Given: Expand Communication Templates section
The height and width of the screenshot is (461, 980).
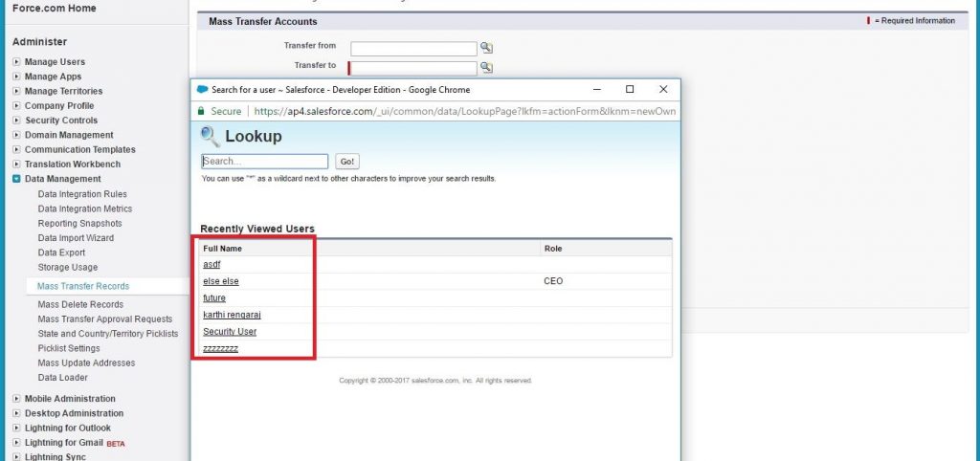Looking at the screenshot, I should tap(17, 149).
